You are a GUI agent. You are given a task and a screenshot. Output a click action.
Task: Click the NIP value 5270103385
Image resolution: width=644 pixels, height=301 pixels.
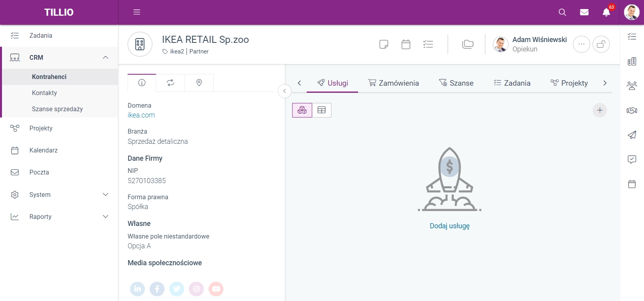coord(146,181)
